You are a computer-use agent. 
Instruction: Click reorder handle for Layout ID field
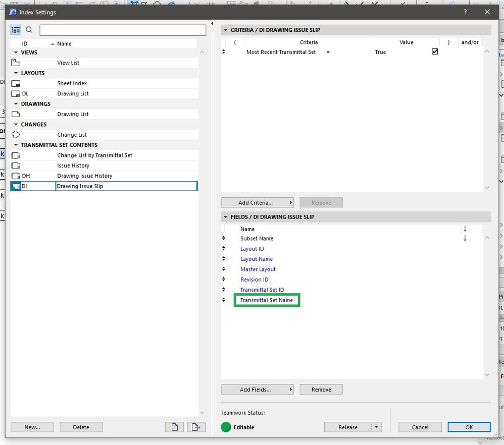point(224,249)
